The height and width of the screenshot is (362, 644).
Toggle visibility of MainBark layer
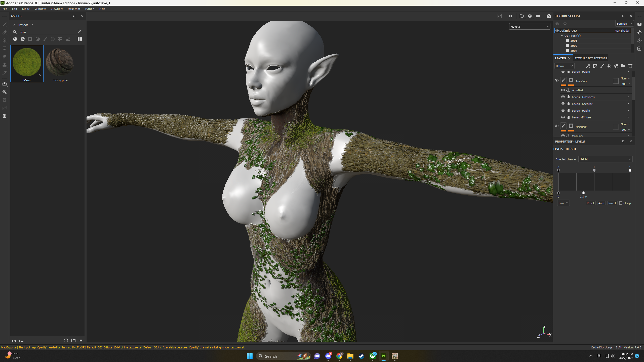557,126
